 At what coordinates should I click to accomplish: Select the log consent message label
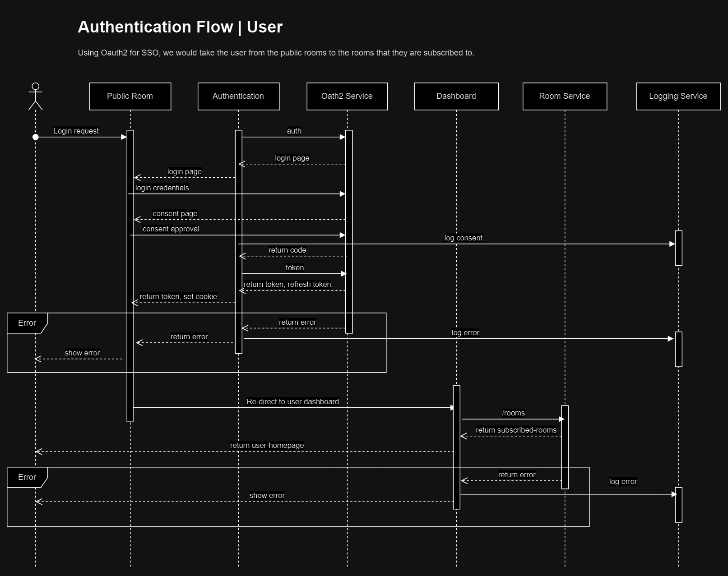pos(463,238)
